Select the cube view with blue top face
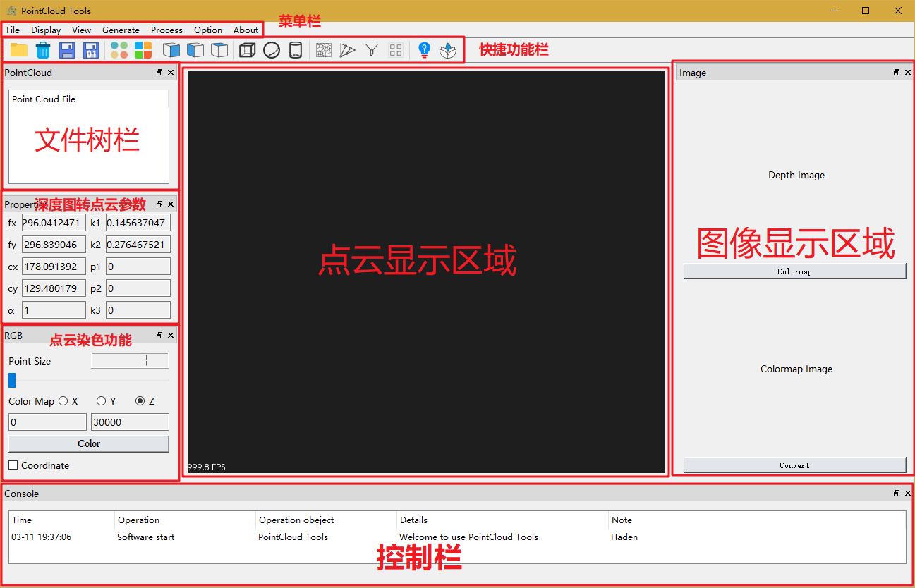This screenshot has height=588, width=915. [219, 50]
